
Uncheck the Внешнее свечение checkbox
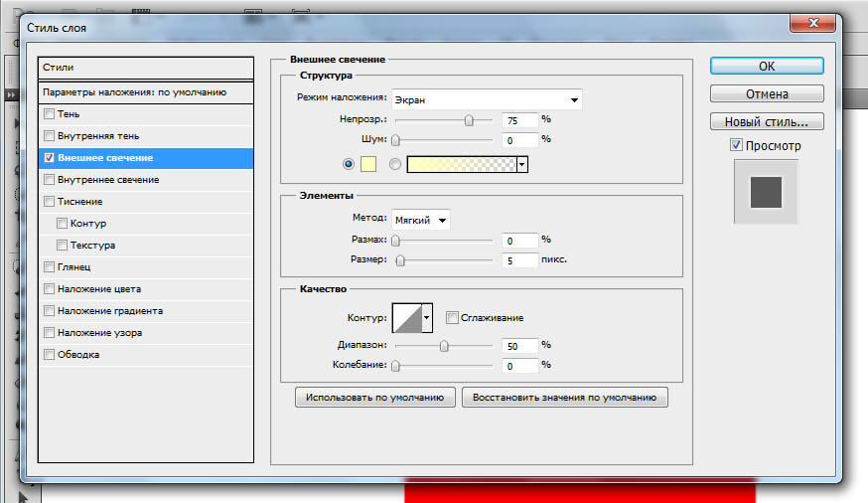[50, 158]
